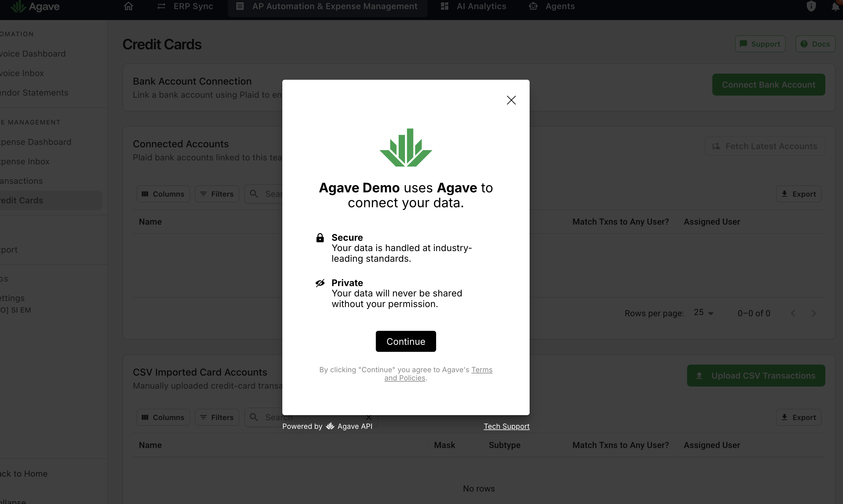The width and height of the screenshot is (843, 504).
Task: Go to previous page arrow
Action: [x=793, y=313]
